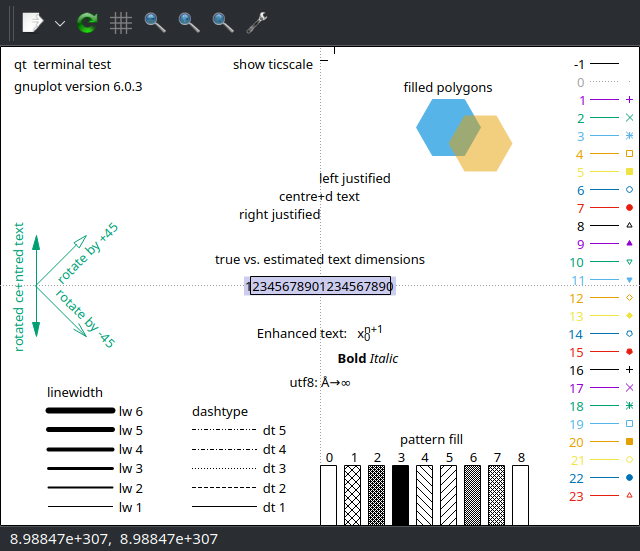Click the red linetype legend entry 15
Screen dimensions: 640x551
point(602,352)
